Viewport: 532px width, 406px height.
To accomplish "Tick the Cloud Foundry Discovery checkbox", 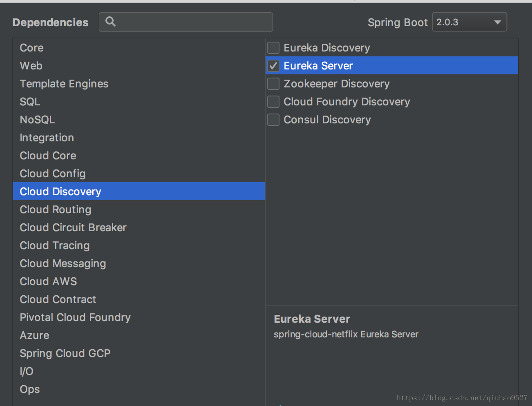I will click(x=273, y=102).
